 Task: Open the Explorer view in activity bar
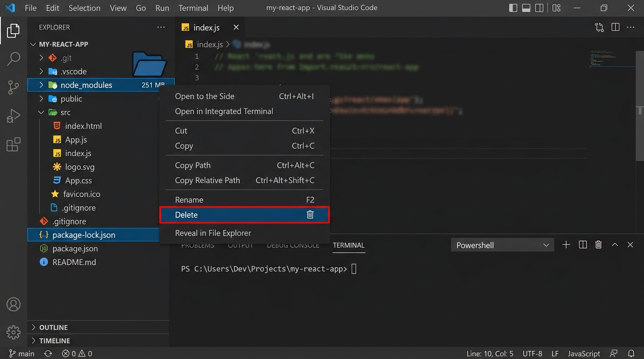[13, 31]
